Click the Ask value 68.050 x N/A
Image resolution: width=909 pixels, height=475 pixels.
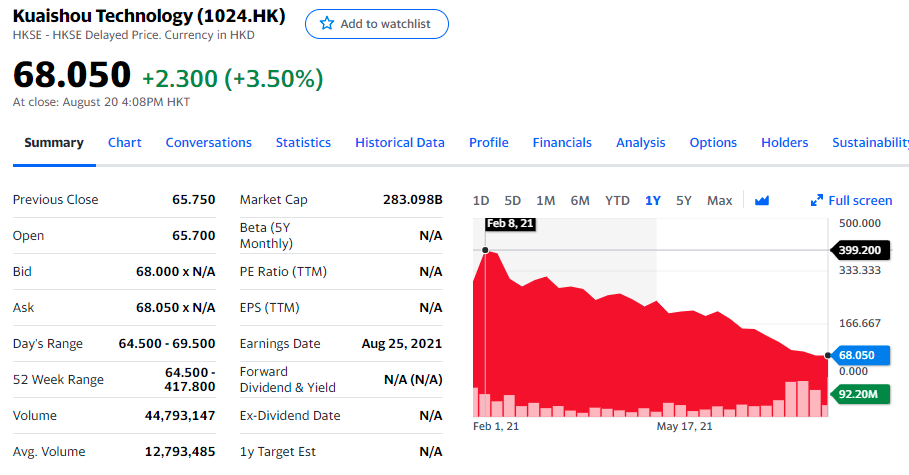(176, 307)
